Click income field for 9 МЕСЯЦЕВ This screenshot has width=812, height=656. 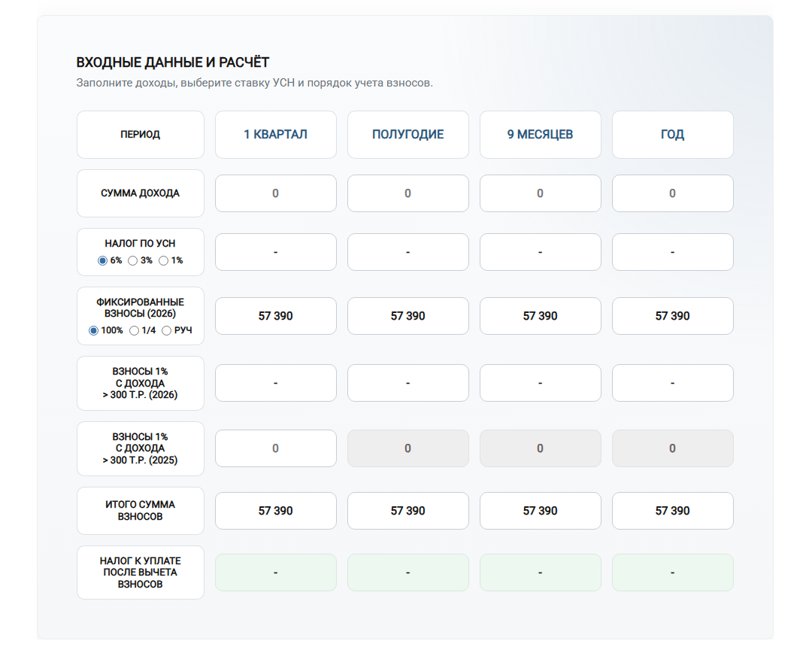[540, 193]
